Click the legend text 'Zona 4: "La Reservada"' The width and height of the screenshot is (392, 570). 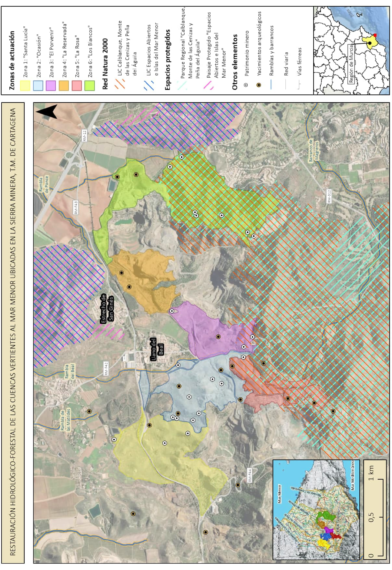coord(64,50)
